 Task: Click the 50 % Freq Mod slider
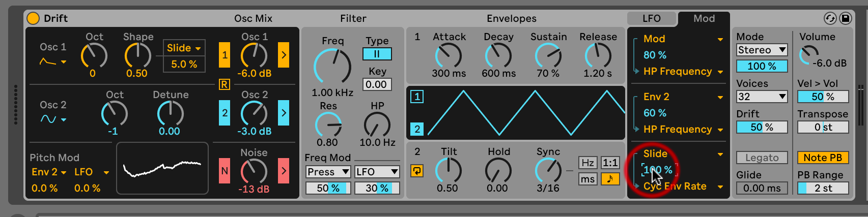[328, 188]
